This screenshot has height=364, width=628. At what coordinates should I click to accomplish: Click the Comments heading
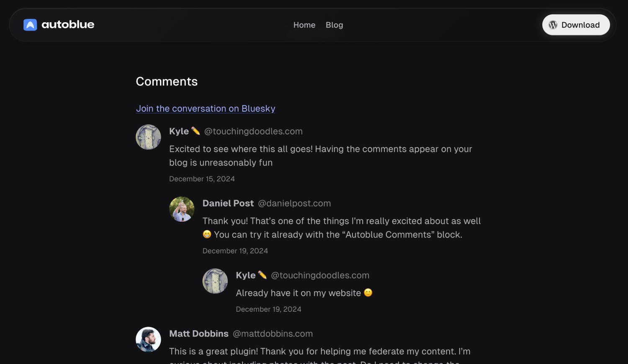pyautogui.click(x=167, y=82)
